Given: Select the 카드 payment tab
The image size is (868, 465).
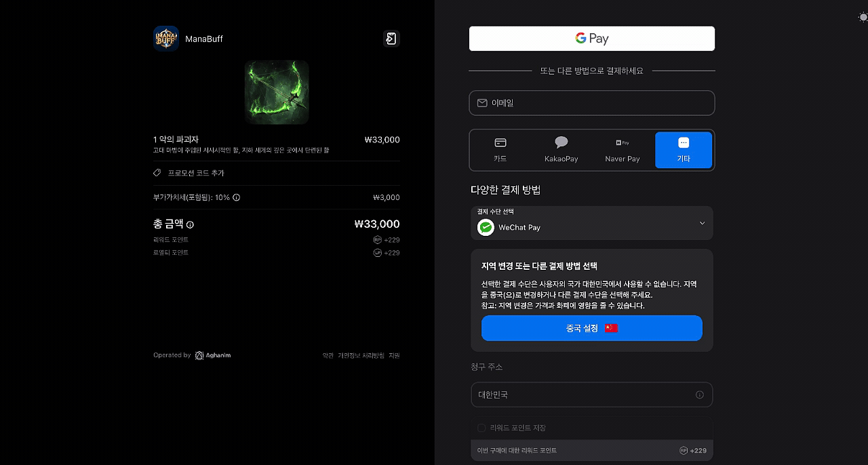Looking at the screenshot, I should coord(500,150).
